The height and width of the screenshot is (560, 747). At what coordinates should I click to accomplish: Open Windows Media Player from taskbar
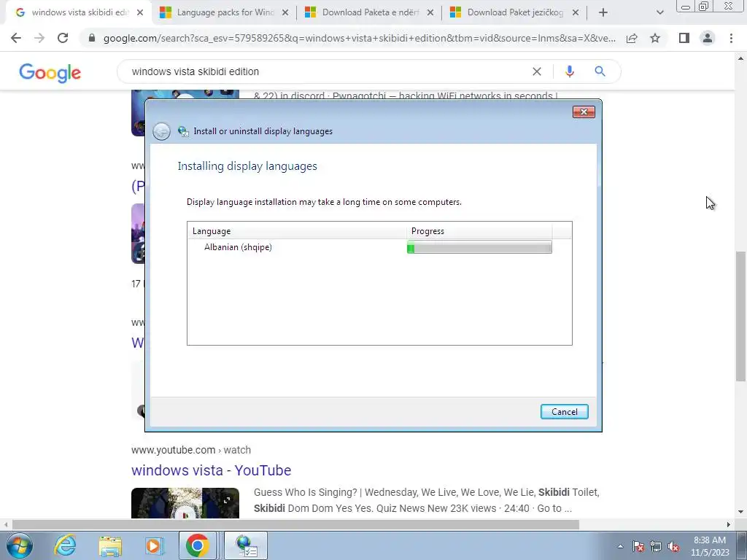pyautogui.click(x=154, y=545)
